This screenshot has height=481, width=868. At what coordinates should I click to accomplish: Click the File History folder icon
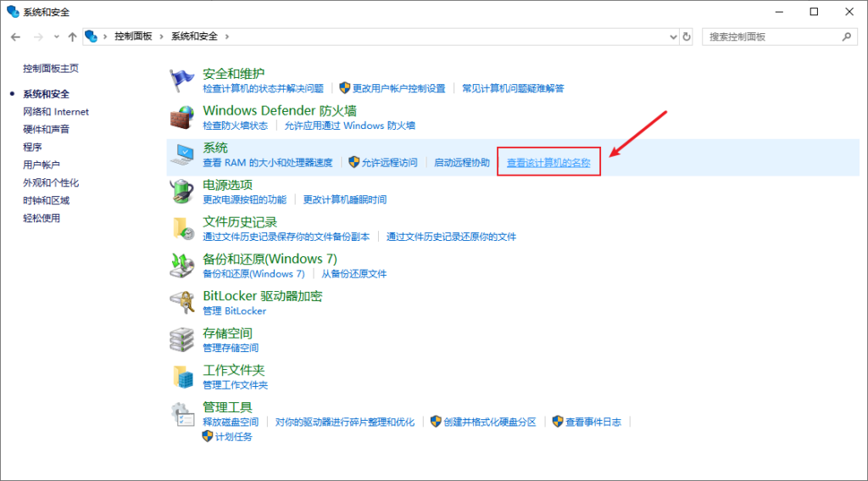[x=183, y=228]
